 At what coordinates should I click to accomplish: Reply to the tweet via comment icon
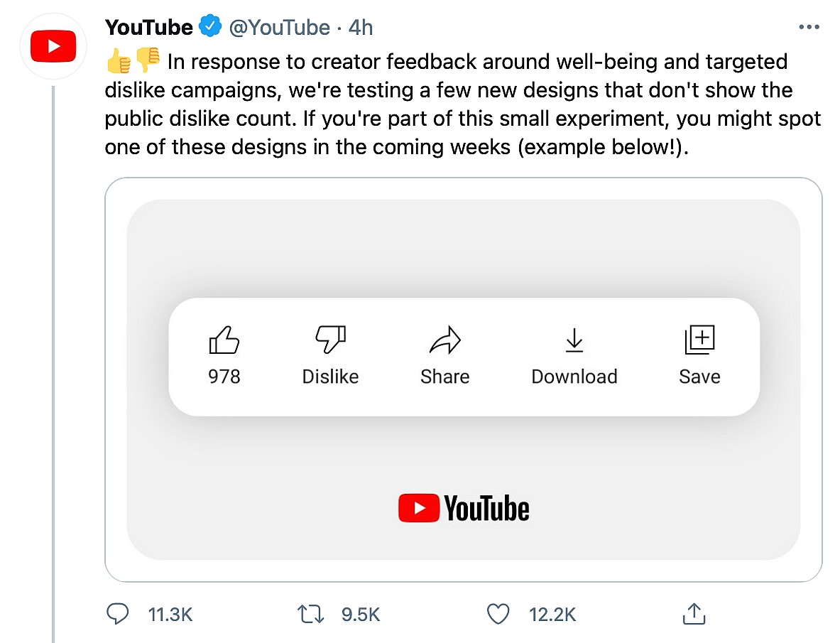116,614
